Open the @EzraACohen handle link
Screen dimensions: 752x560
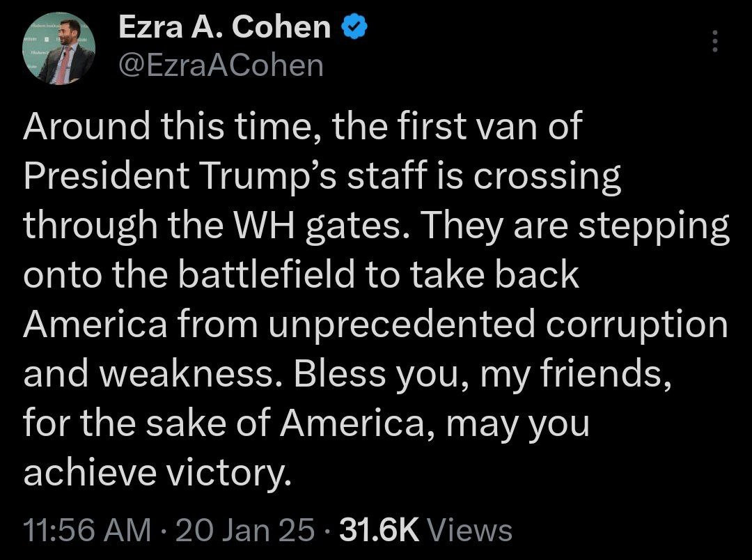[221, 65]
